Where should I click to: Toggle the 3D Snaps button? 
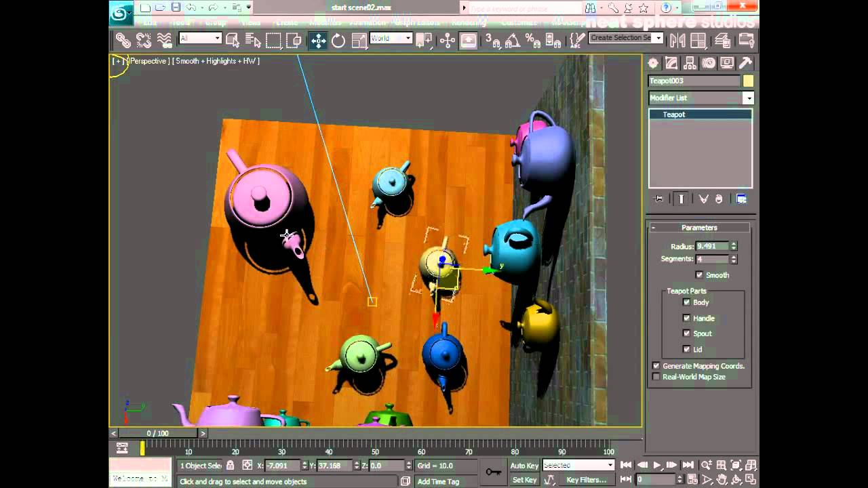click(492, 41)
